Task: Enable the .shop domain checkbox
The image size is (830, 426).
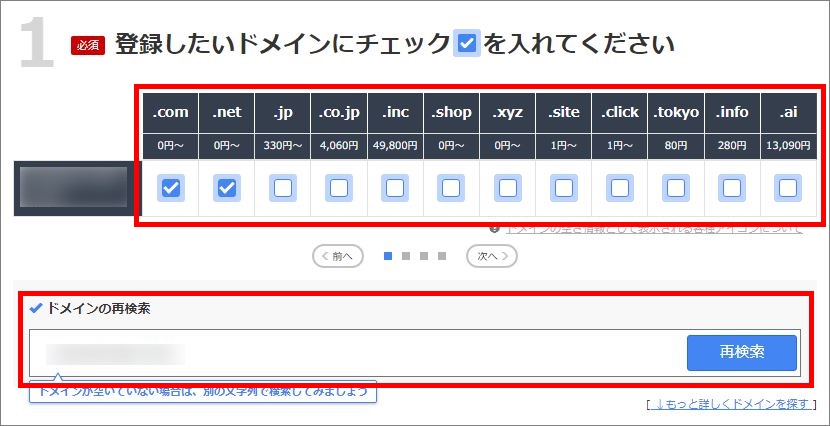Action: pyautogui.click(x=451, y=188)
